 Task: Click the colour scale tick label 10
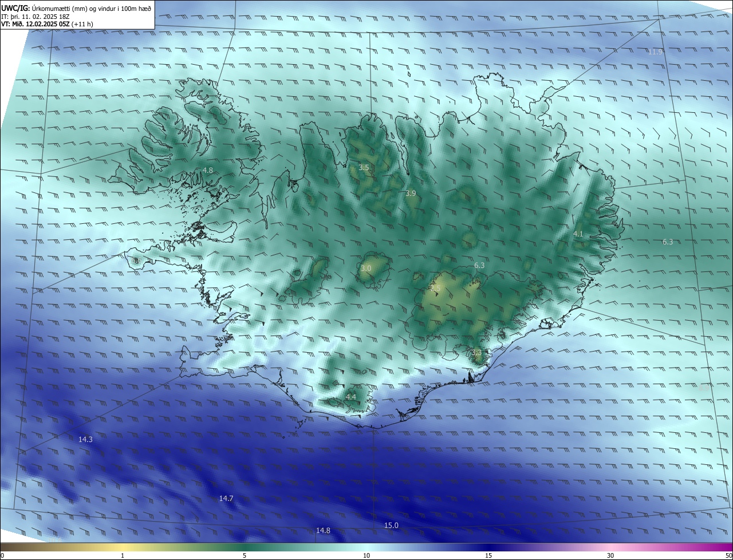(366, 555)
